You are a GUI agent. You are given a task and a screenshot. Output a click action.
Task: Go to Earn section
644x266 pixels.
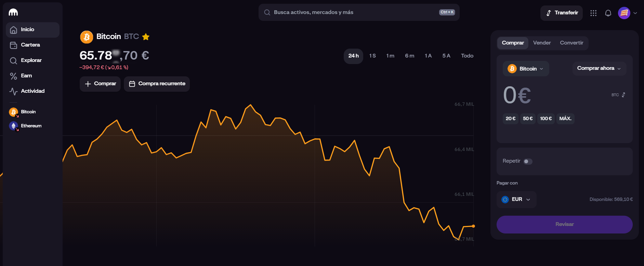click(32, 76)
